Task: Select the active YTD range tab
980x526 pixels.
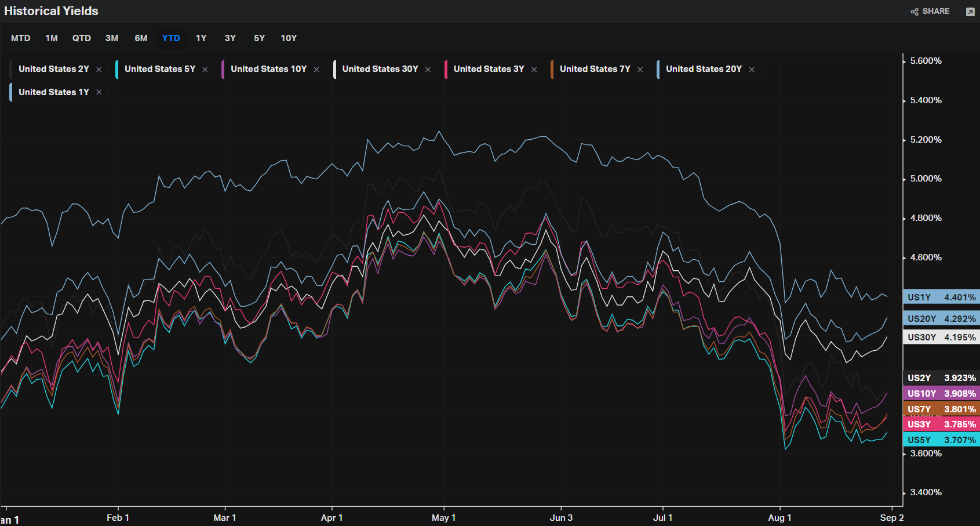Action: tap(171, 38)
